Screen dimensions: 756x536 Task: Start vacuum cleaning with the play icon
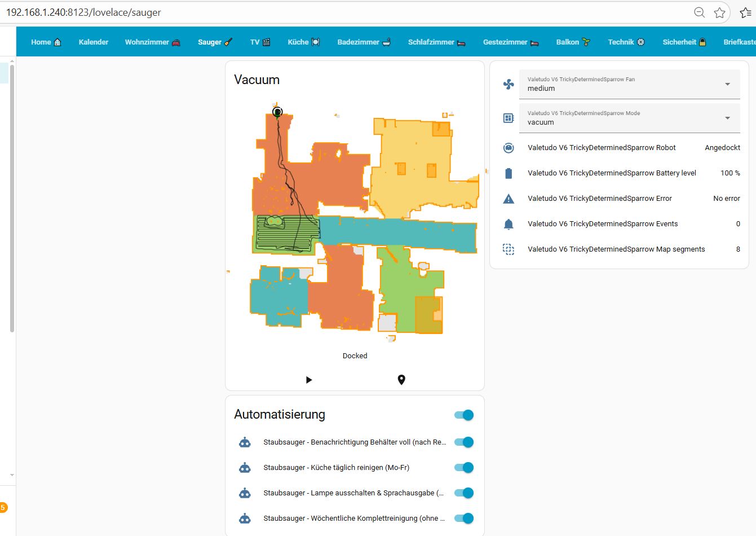pos(308,380)
